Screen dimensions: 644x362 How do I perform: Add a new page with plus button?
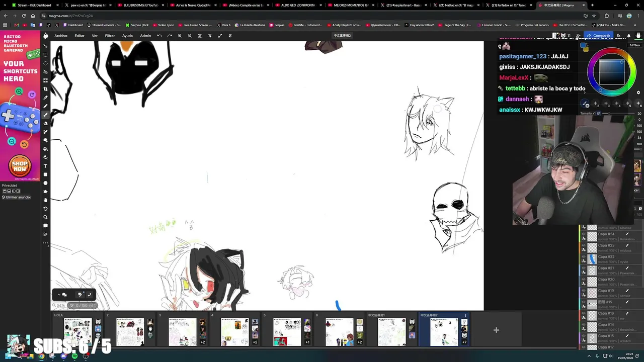point(496,330)
